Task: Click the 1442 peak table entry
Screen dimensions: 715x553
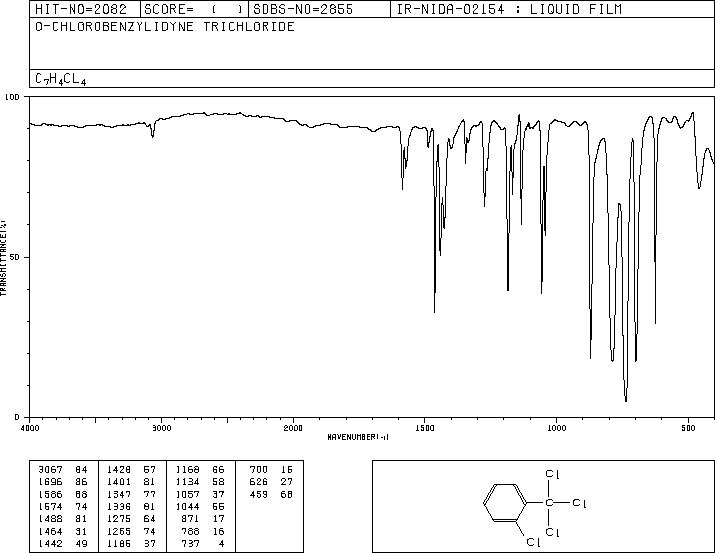Action: [62, 543]
